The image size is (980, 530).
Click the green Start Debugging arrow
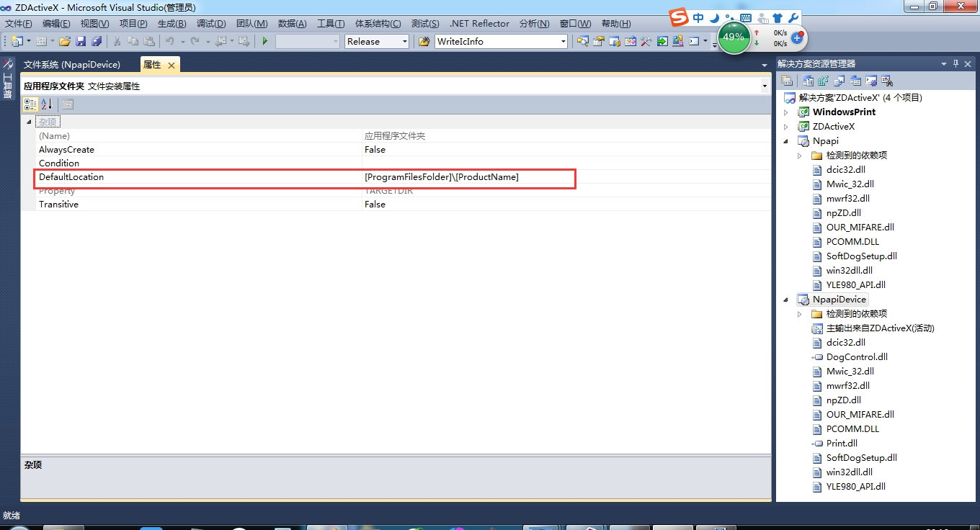click(x=265, y=41)
